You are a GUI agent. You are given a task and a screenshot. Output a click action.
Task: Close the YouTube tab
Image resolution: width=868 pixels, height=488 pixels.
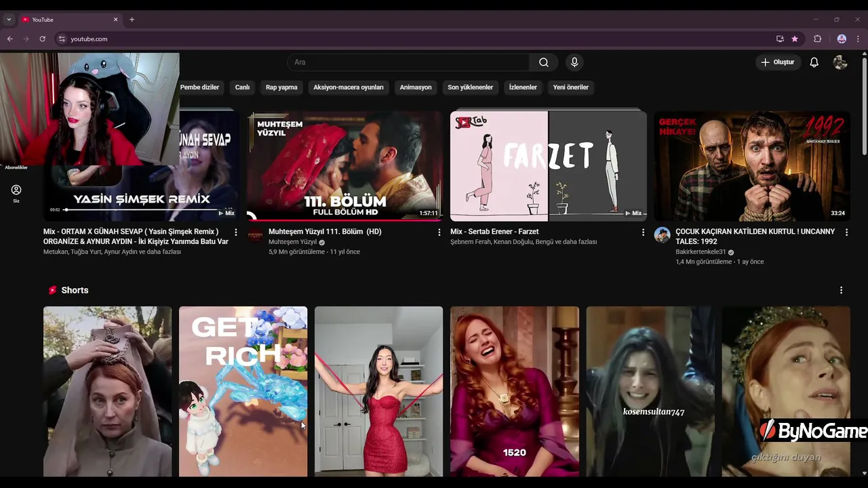[115, 20]
